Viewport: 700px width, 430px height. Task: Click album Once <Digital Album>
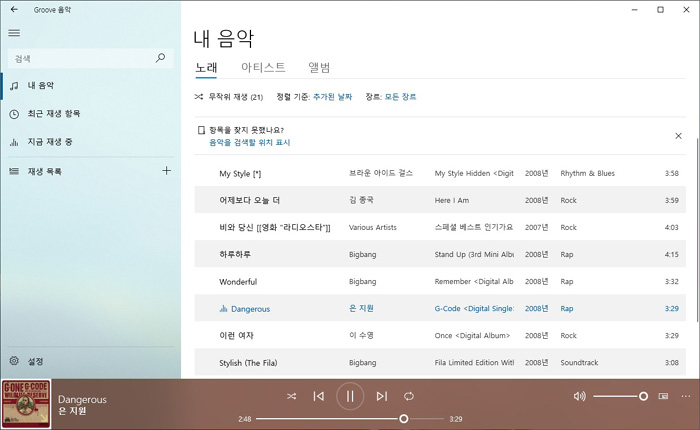(472, 335)
